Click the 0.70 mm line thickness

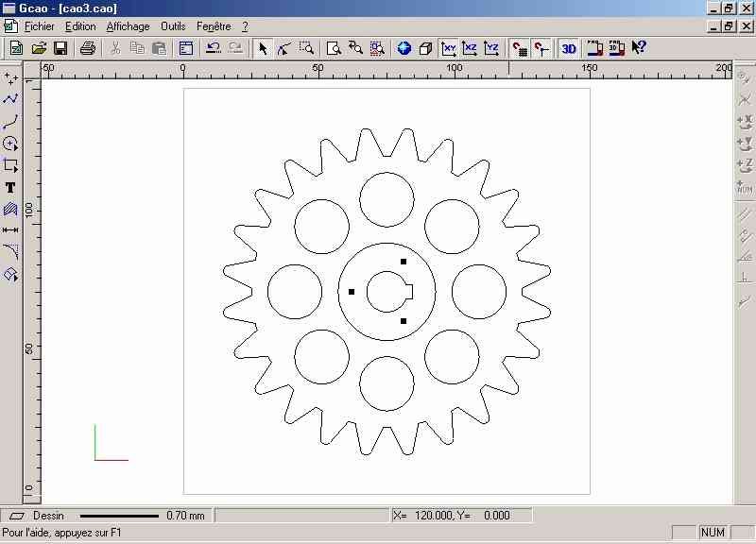[x=185, y=516]
